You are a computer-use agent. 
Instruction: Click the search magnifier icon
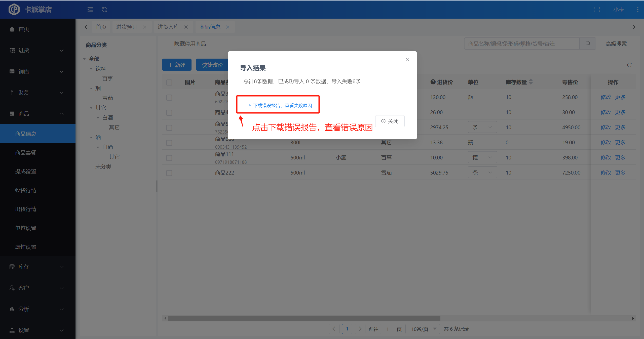[588, 44]
